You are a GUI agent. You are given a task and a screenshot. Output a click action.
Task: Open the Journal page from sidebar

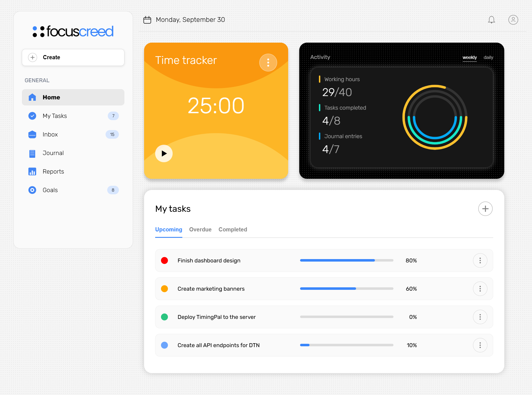coord(53,153)
